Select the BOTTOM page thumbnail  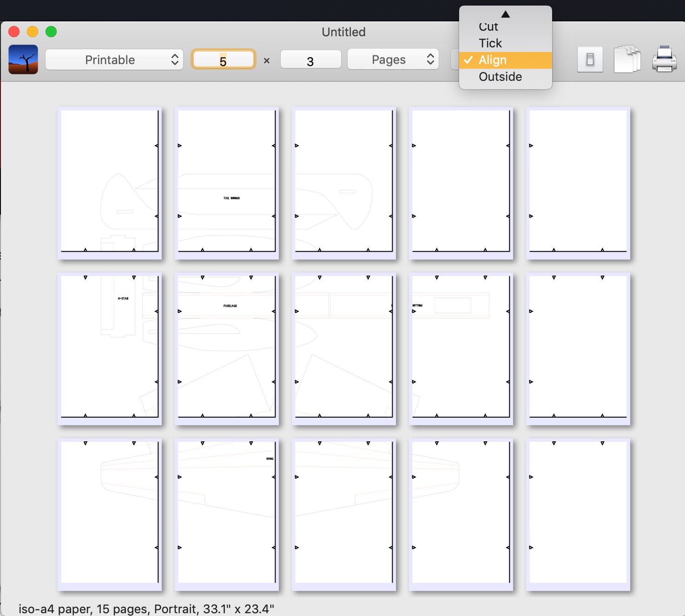pos(461,348)
